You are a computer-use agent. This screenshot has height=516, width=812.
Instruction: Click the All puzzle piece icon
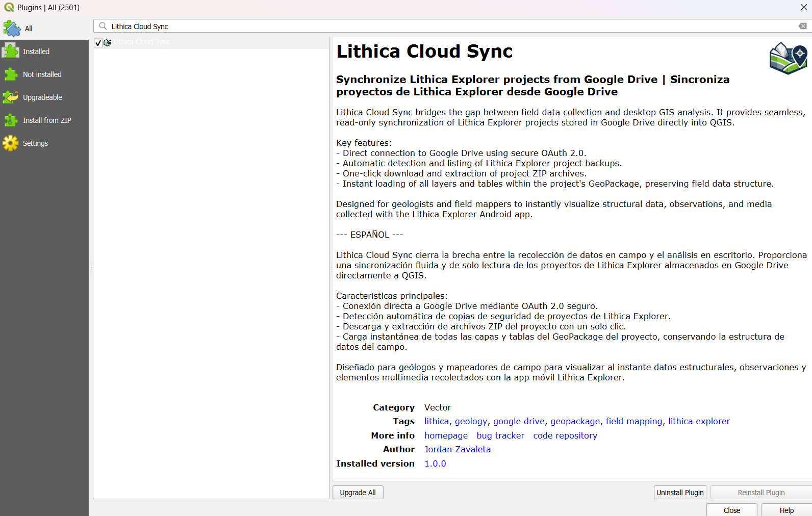coord(11,29)
